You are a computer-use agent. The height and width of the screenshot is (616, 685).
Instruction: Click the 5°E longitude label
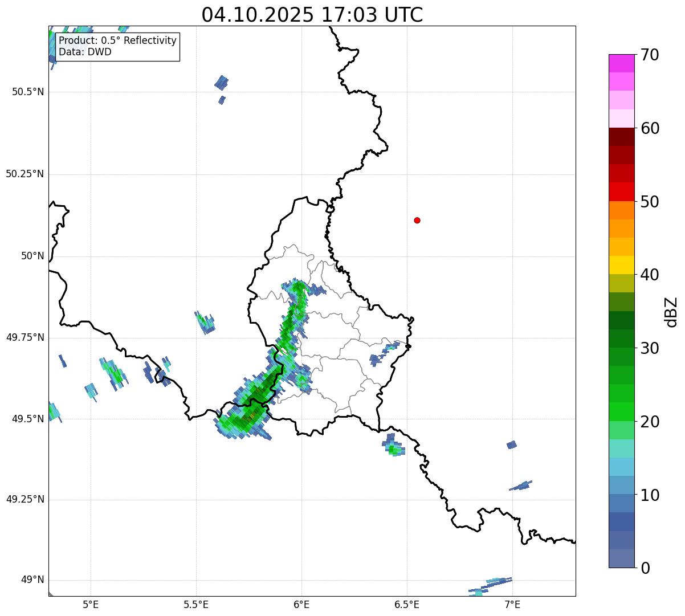click(91, 605)
